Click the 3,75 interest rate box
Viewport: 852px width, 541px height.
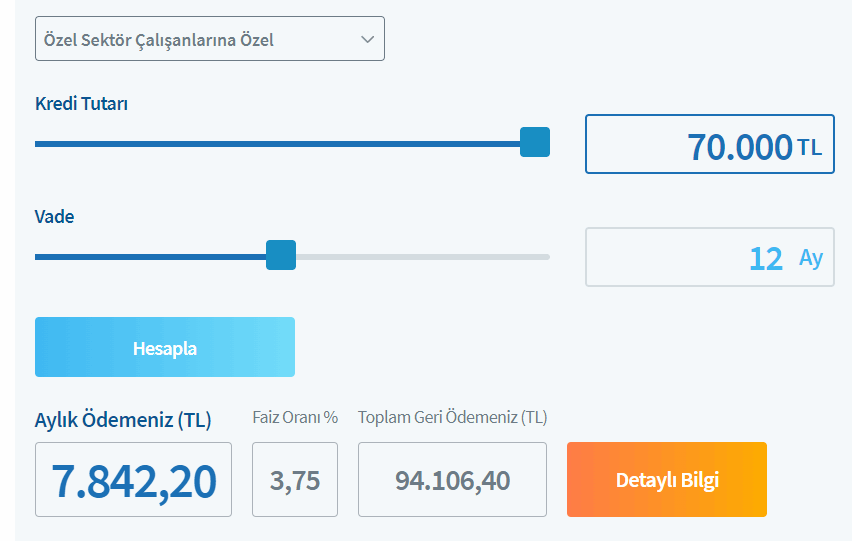coord(294,481)
